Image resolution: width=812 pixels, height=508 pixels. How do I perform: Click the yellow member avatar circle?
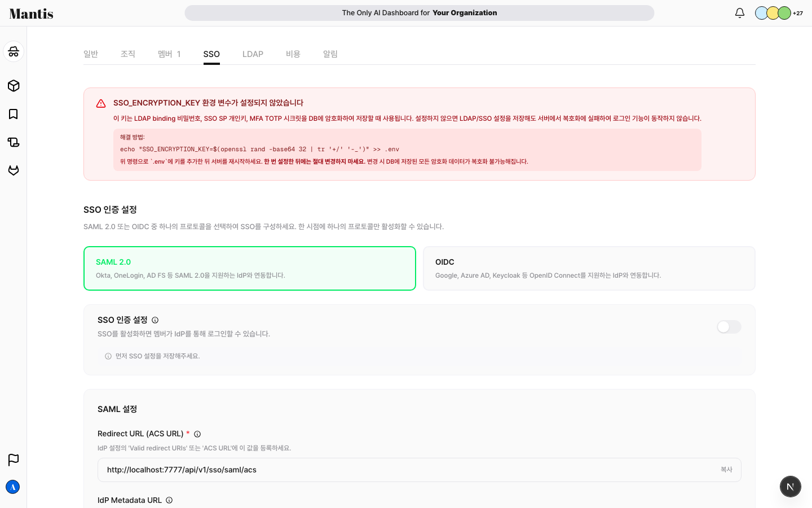click(x=773, y=13)
